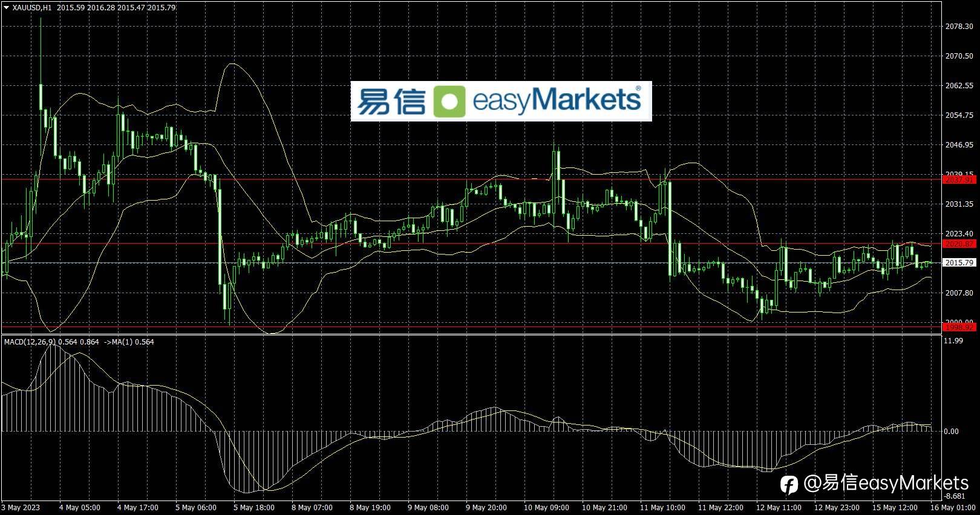The width and height of the screenshot is (980, 515).
Task: Click the current price tag 2015.79 on the price scale
Action: click(x=959, y=263)
